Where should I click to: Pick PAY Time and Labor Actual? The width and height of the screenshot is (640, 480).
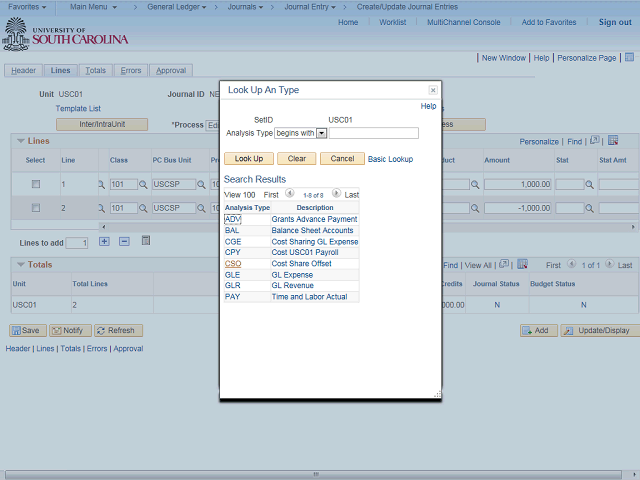[232, 297]
